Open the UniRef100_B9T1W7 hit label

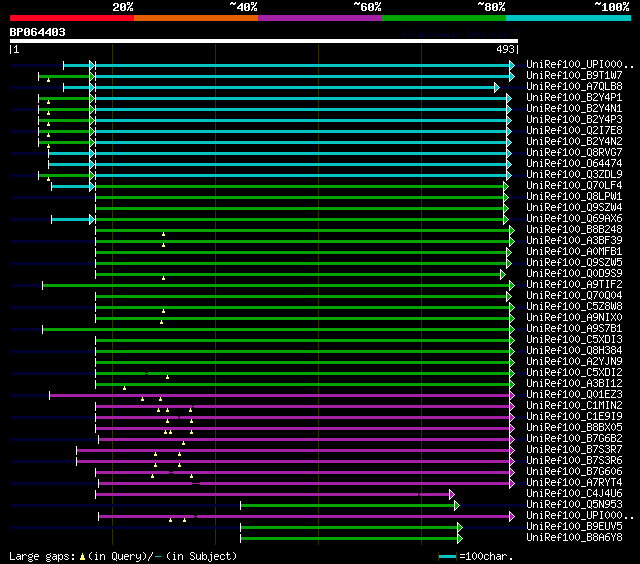pos(574,75)
